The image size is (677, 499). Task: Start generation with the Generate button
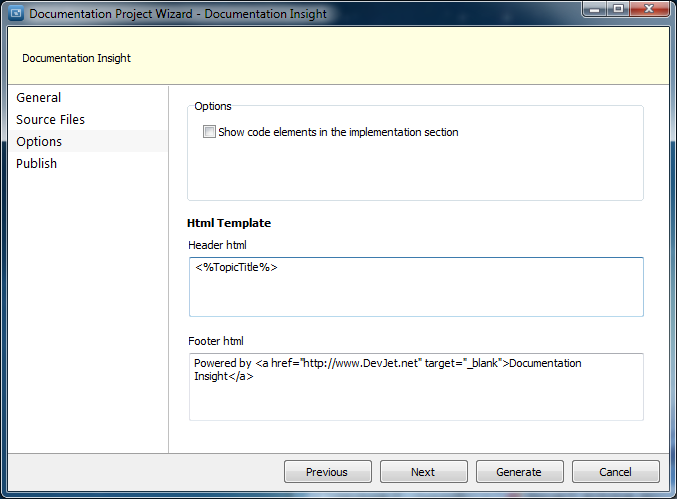[519, 471]
